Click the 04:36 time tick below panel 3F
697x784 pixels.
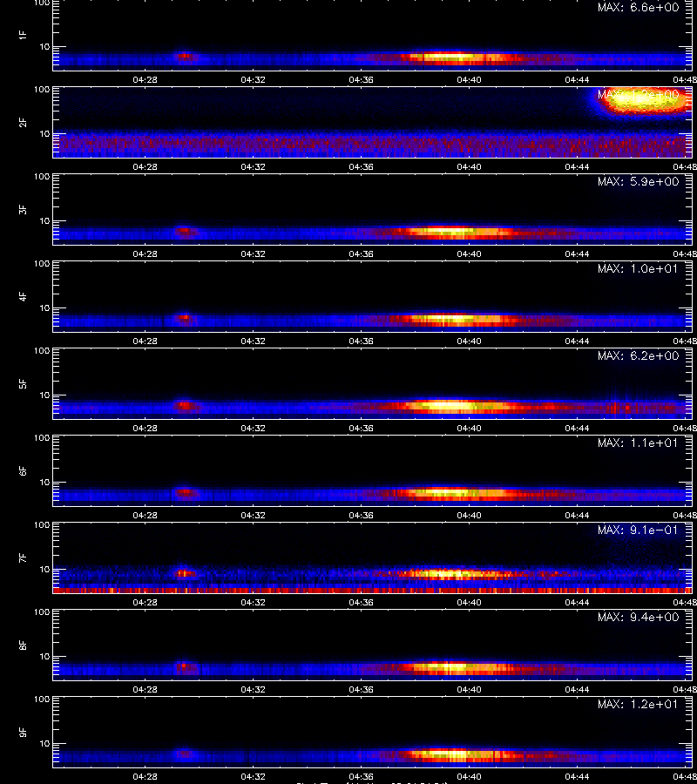pos(361,254)
